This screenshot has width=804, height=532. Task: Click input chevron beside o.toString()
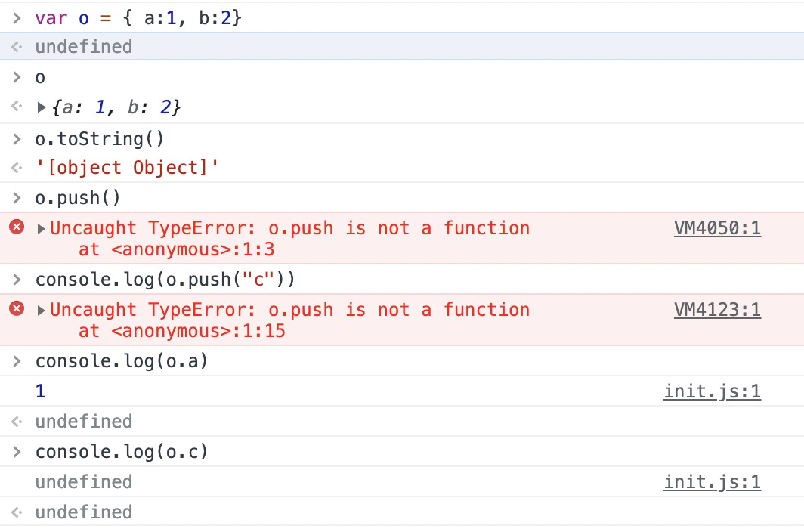[17, 138]
